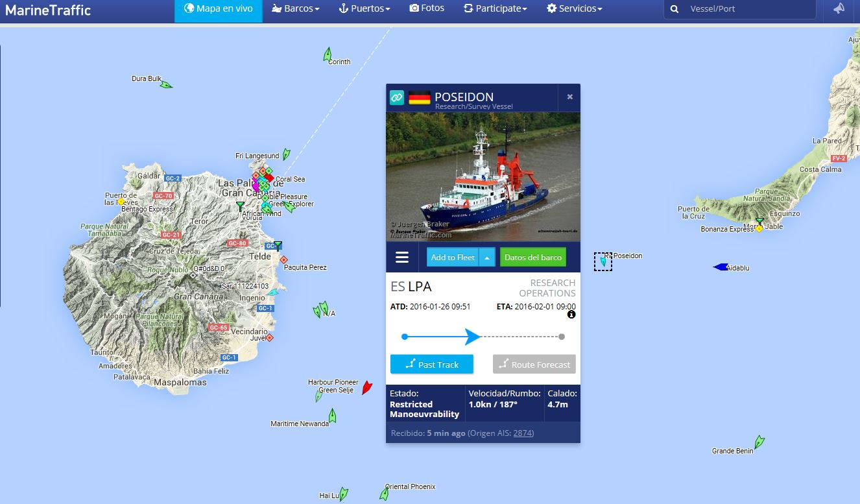860x504 pixels.
Task: Select the Dura Bulk vessel marker
Action: 167,84
